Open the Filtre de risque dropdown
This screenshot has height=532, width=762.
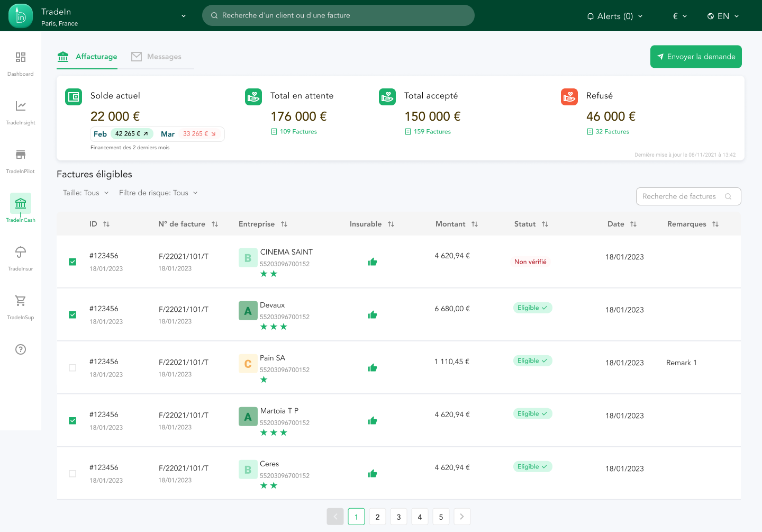pos(158,193)
